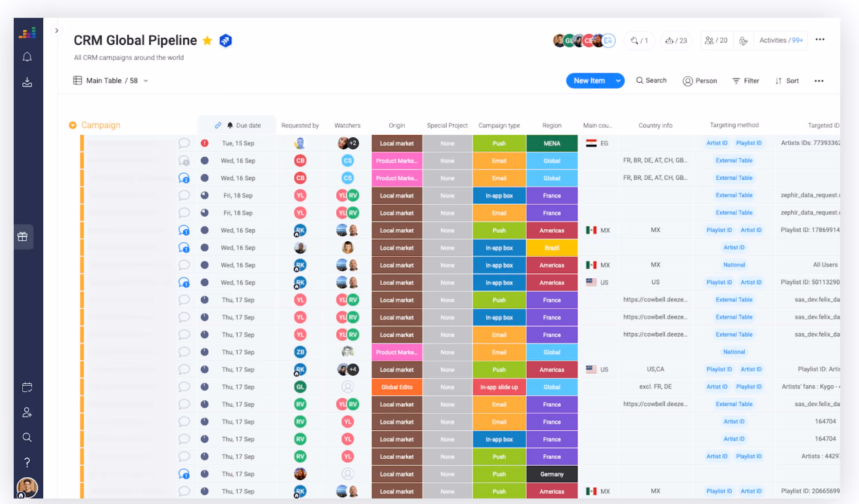Viewport: 859px width, 504px height.
Task: Open the notifications bell in sidebar
Action: 27,57
